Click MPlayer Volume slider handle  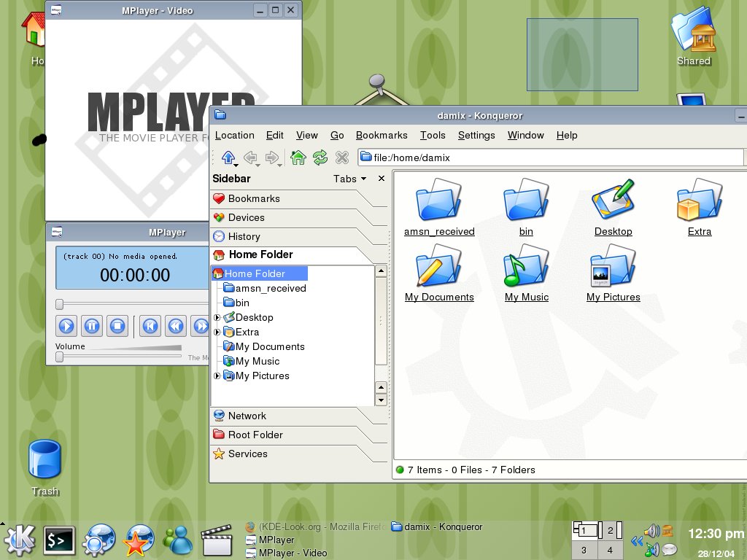59,357
